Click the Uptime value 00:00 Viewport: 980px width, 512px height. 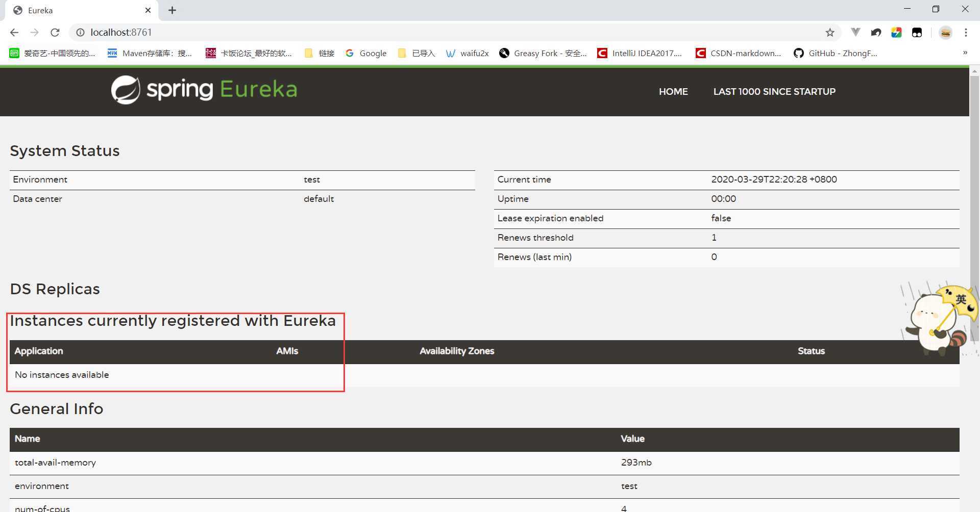pyautogui.click(x=723, y=199)
